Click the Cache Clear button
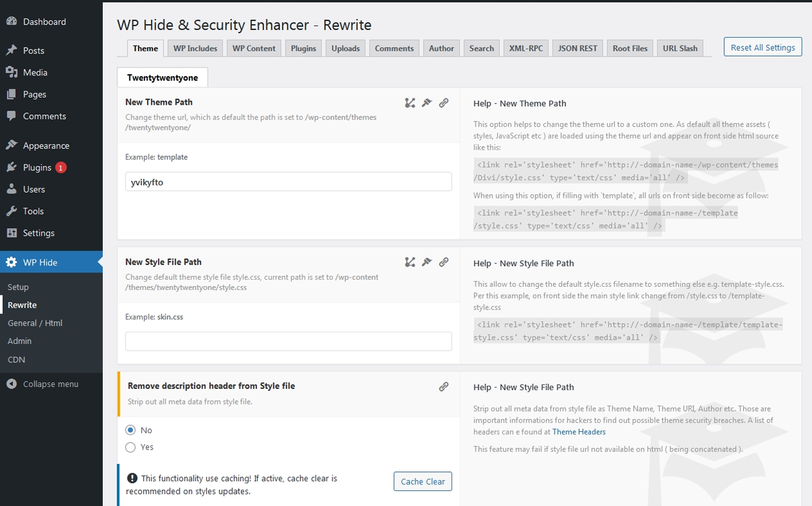The width and height of the screenshot is (812, 506). click(x=423, y=481)
